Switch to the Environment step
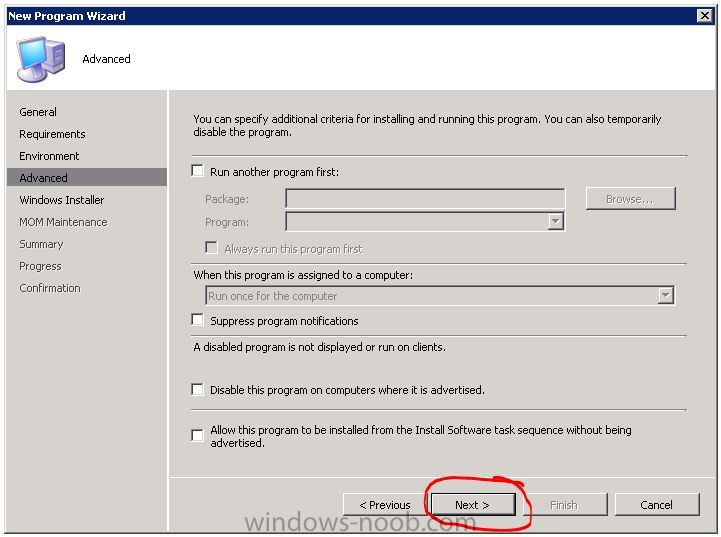The height and width of the screenshot is (537, 721). click(49, 156)
